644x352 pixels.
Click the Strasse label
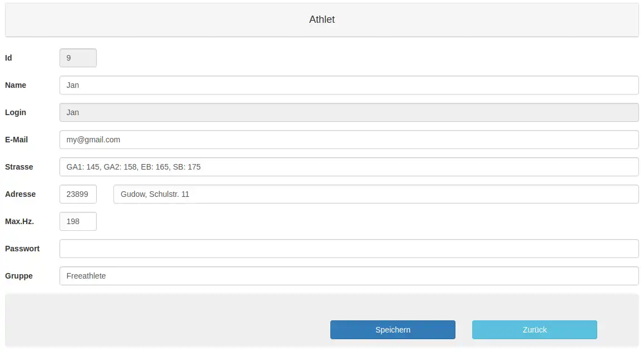[19, 167]
